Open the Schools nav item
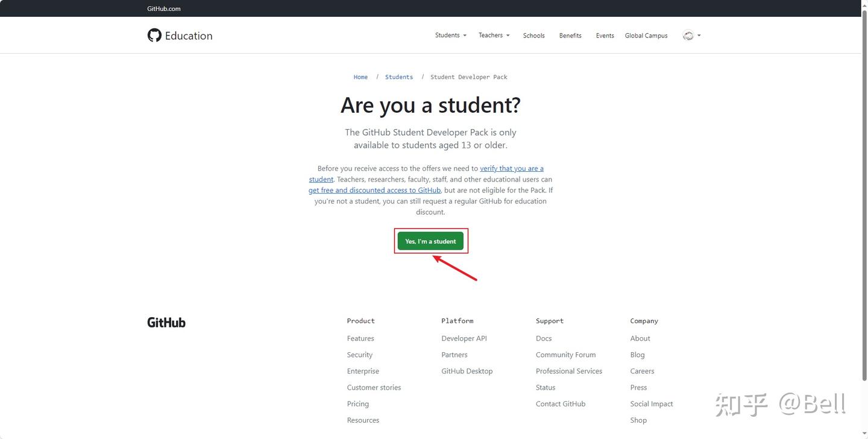 point(534,36)
